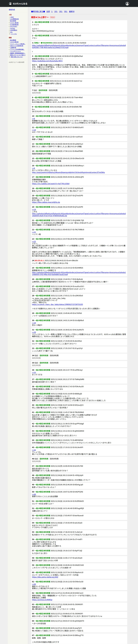Viewport: 138px width, 644px height.
Task: Follow the >>19 anchor in post 20
Action: pos(34,210)
